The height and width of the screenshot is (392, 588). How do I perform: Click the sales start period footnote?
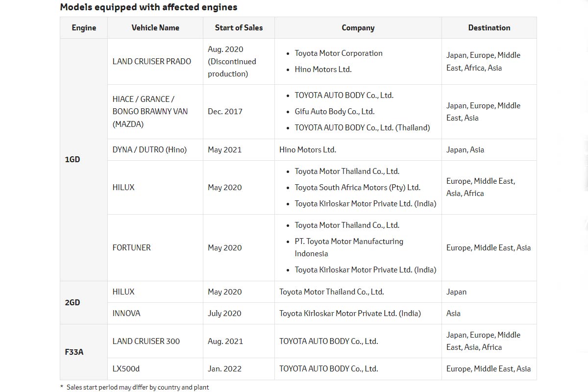coord(137,387)
